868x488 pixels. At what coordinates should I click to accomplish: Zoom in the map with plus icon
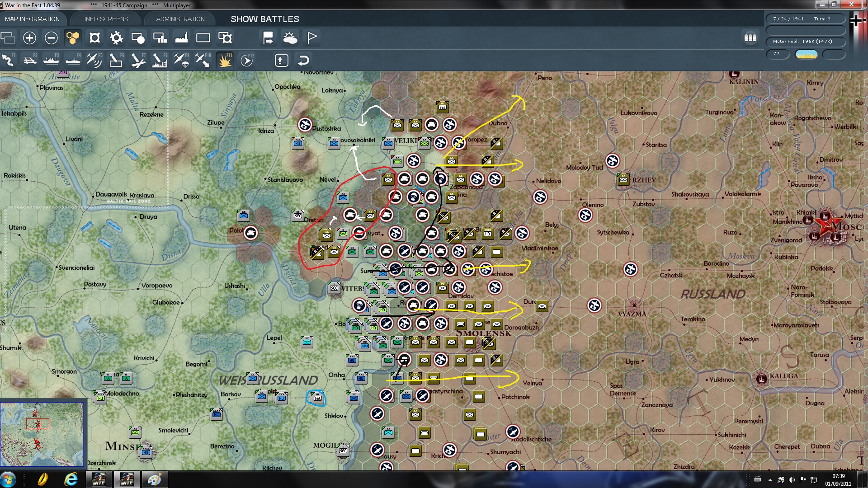(29, 38)
